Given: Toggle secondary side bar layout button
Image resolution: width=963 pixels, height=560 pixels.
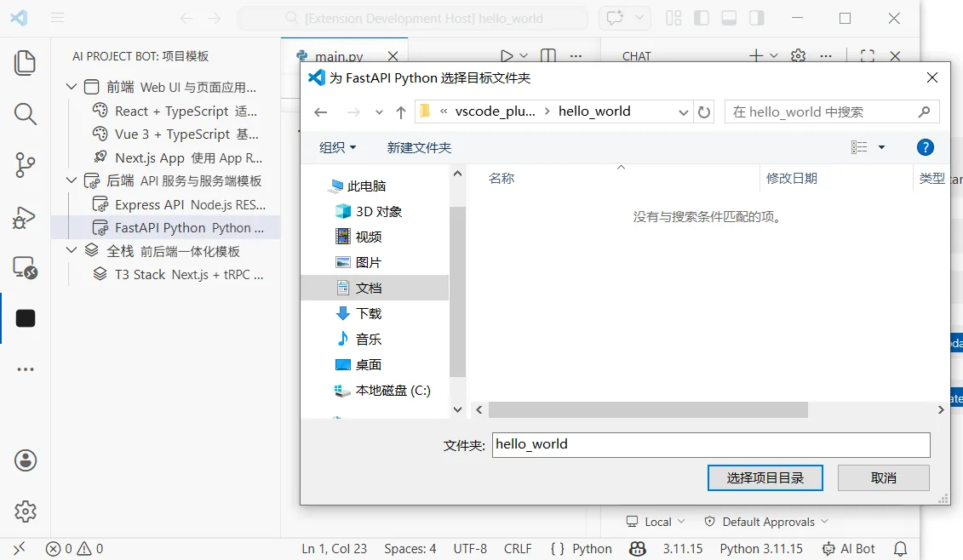Looking at the screenshot, I should [x=757, y=18].
